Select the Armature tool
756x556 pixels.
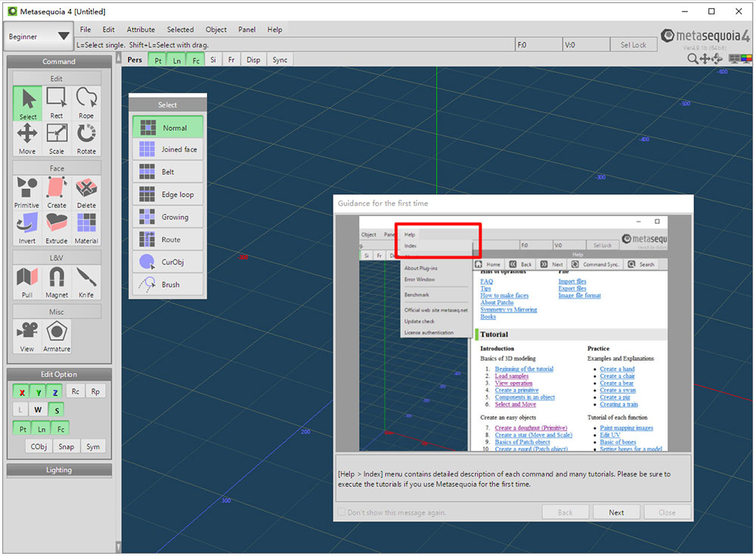pyautogui.click(x=57, y=337)
